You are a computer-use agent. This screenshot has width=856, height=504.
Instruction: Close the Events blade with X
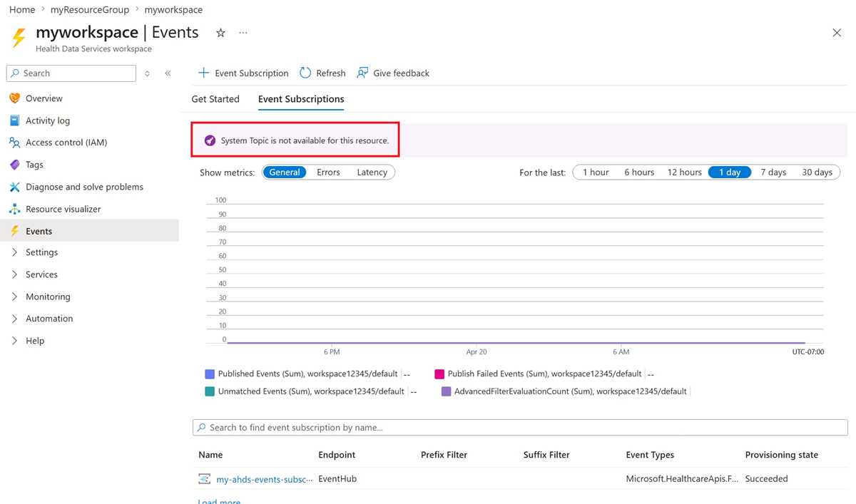837,33
